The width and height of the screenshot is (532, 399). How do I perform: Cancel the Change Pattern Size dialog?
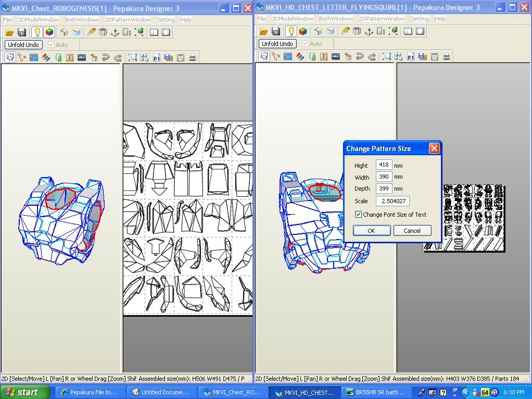[x=412, y=231]
